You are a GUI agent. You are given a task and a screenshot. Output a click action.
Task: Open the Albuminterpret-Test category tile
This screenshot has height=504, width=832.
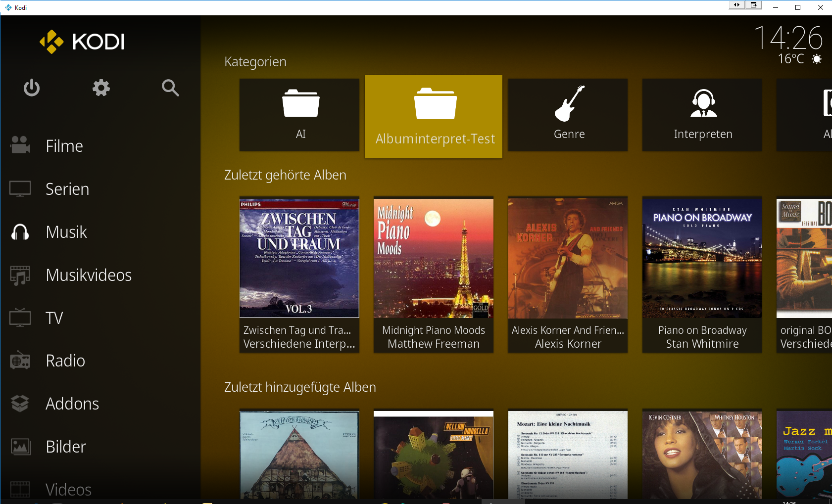434,117
